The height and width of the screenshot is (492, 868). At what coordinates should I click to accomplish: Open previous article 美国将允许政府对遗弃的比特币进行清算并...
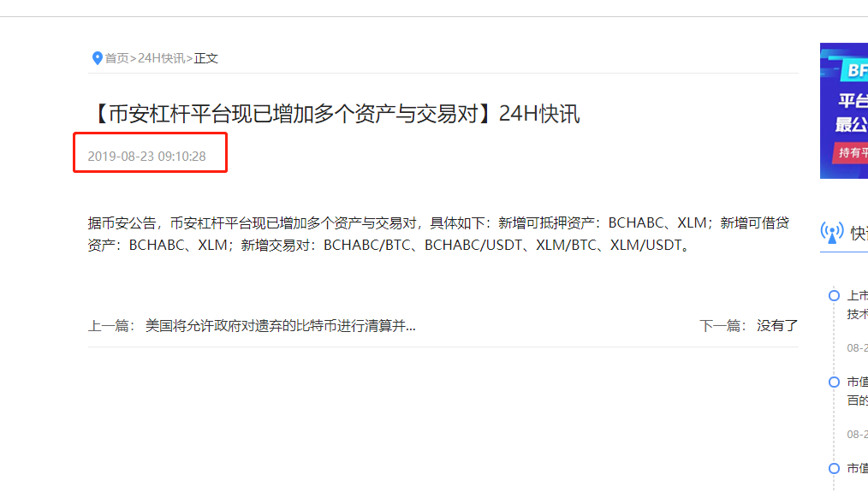(x=280, y=326)
